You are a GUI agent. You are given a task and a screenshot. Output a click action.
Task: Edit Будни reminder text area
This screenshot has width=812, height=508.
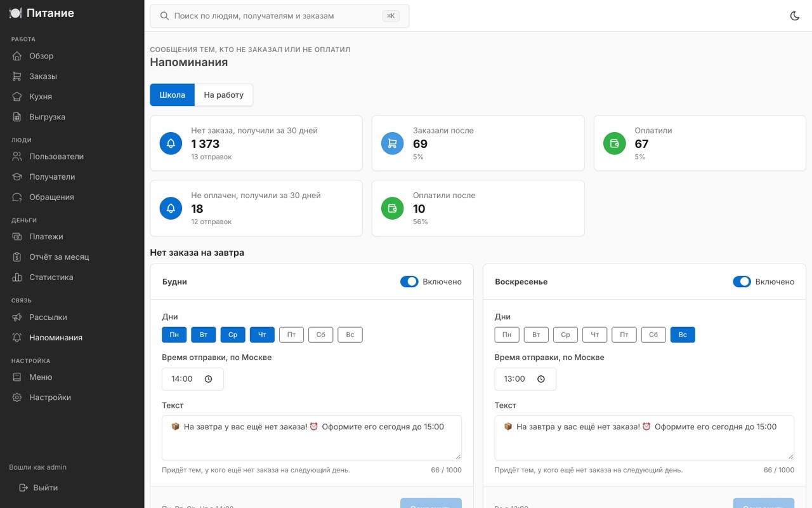pos(311,438)
